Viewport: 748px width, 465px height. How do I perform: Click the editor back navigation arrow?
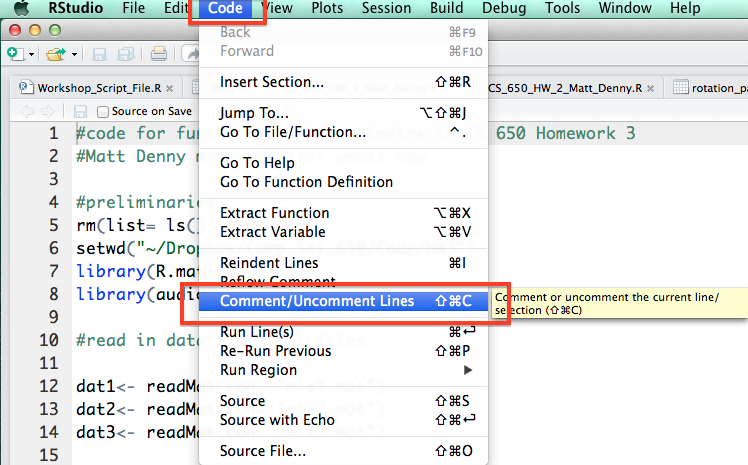coord(27,111)
